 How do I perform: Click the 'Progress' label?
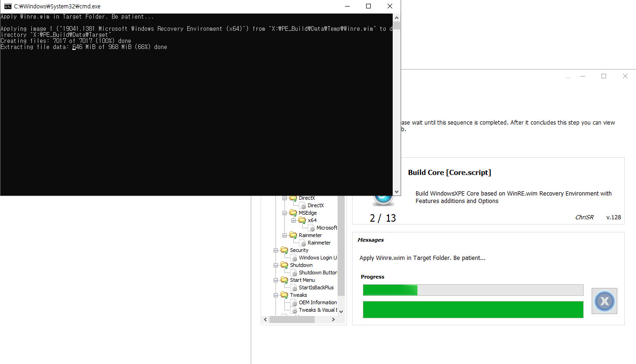click(x=373, y=277)
